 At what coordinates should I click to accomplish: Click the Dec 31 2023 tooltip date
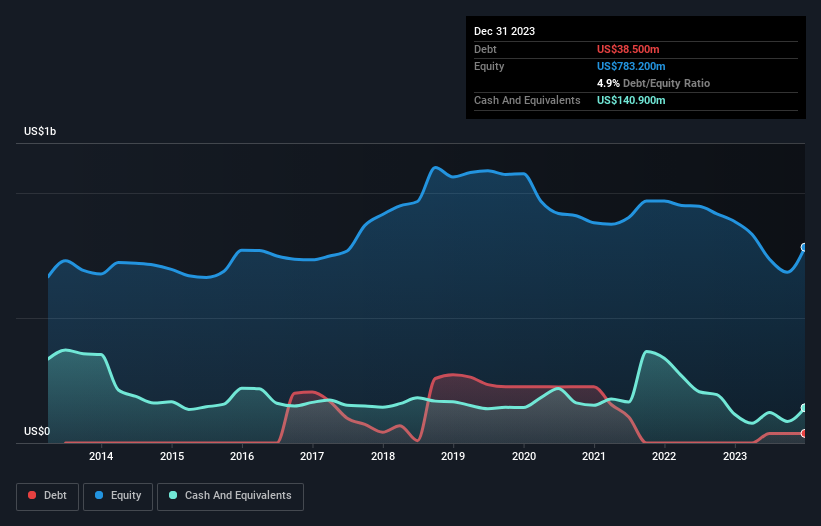click(x=504, y=31)
